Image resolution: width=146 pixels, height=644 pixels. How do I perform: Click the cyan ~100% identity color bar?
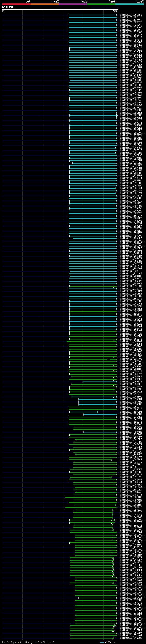(130, 4)
